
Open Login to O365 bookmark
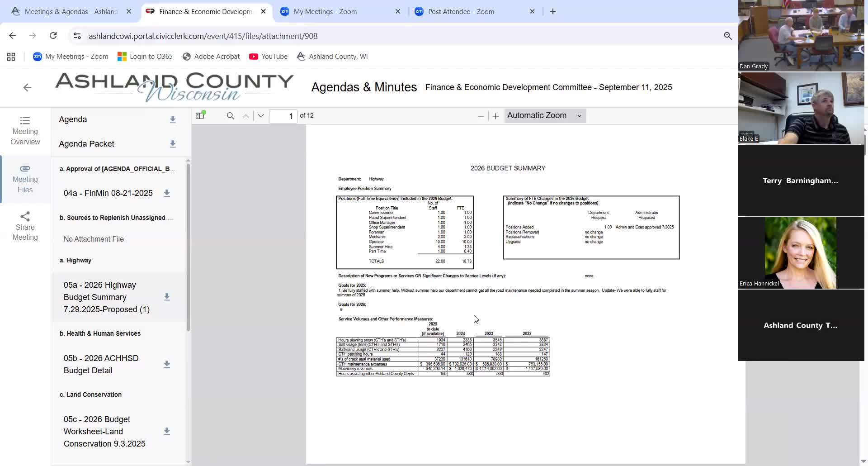(x=145, y=57)
